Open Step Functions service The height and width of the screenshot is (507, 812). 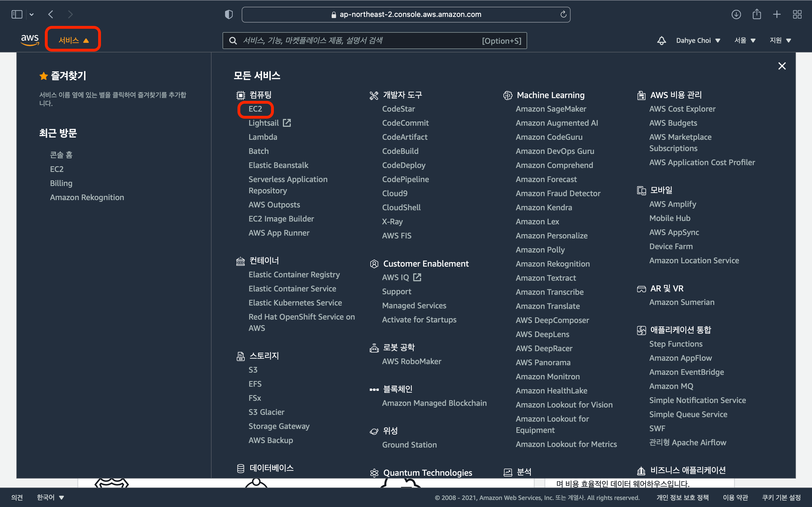675,344
